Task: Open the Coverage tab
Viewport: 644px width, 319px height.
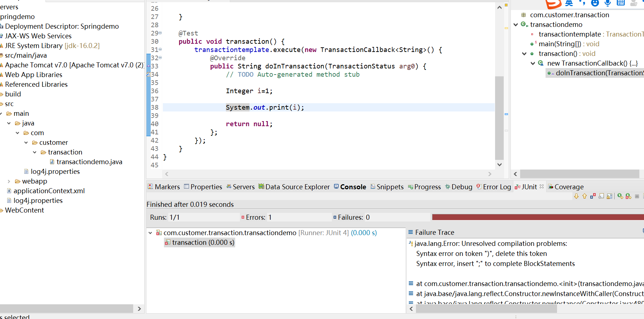Action: [x=568, y=187]
